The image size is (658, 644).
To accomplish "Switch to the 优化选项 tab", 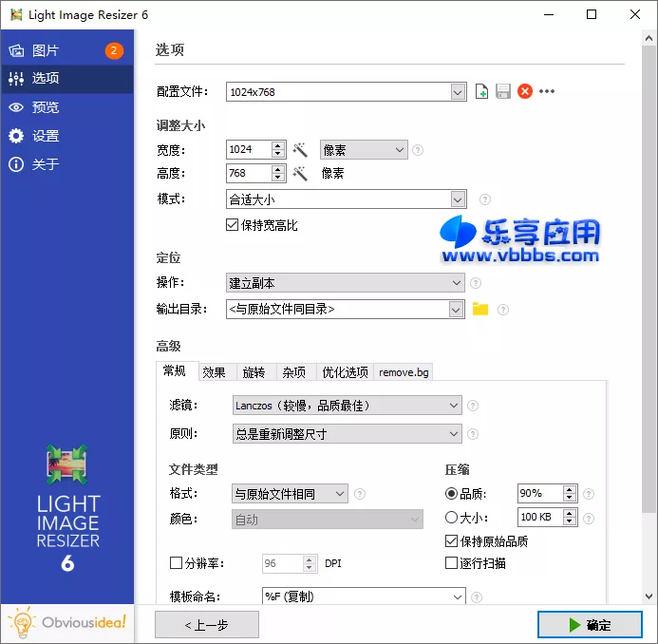I will click(345, 372).
